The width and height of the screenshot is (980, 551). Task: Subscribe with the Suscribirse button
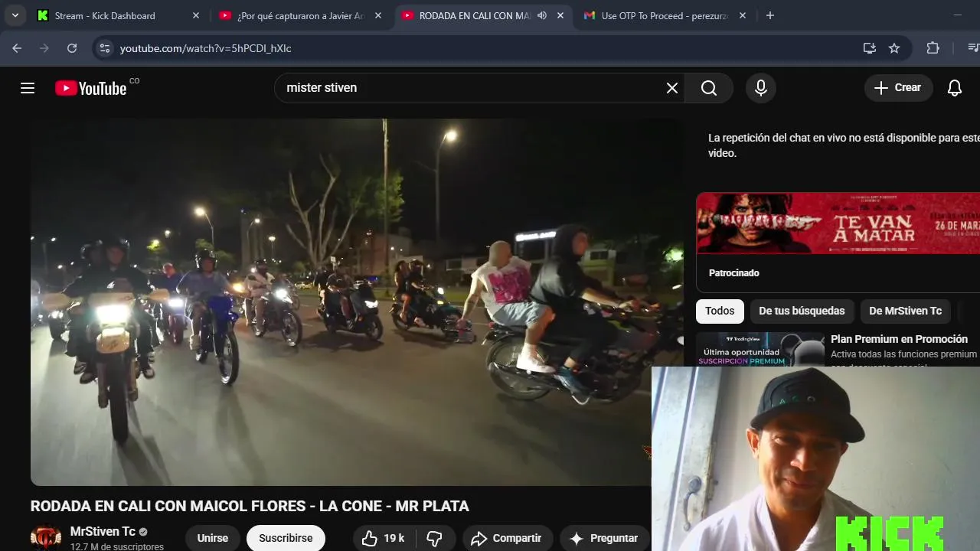coord(286,538)
